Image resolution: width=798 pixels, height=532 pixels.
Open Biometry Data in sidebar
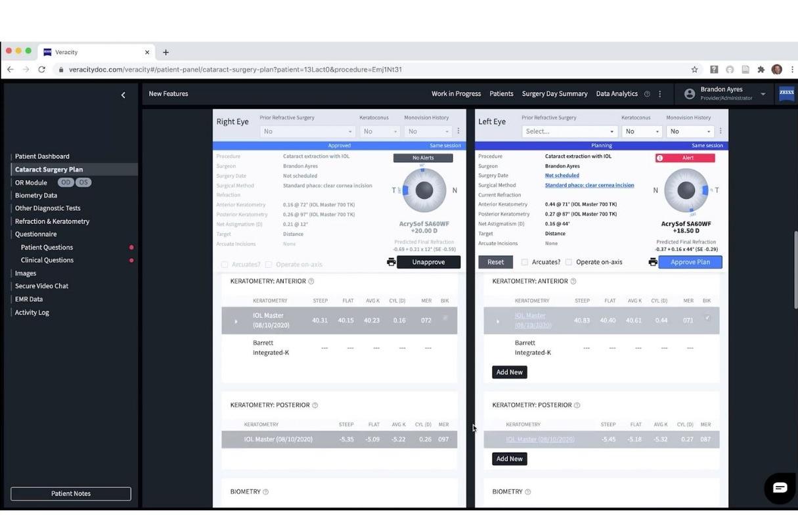[x=36, y=196]
